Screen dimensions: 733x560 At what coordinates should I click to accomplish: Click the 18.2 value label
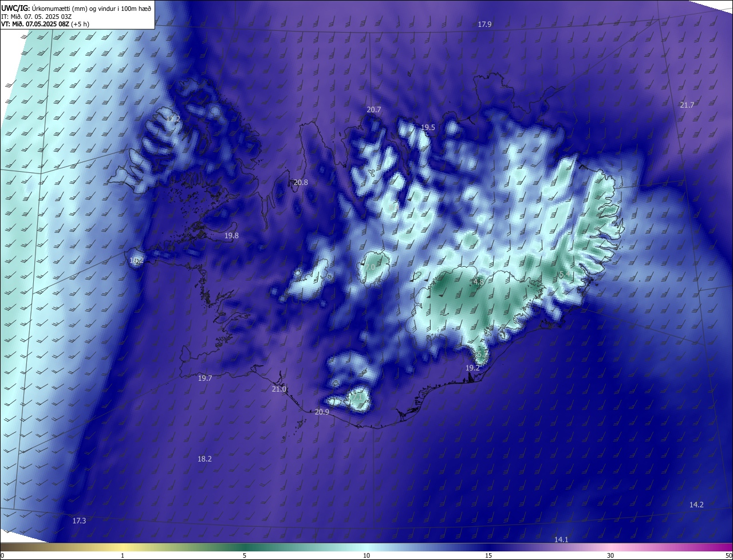204,459
